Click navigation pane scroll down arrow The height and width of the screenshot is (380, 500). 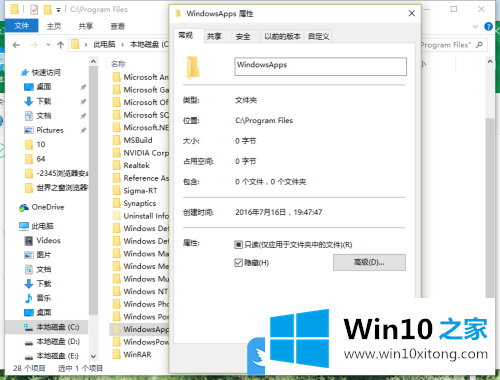click(93, 356)
